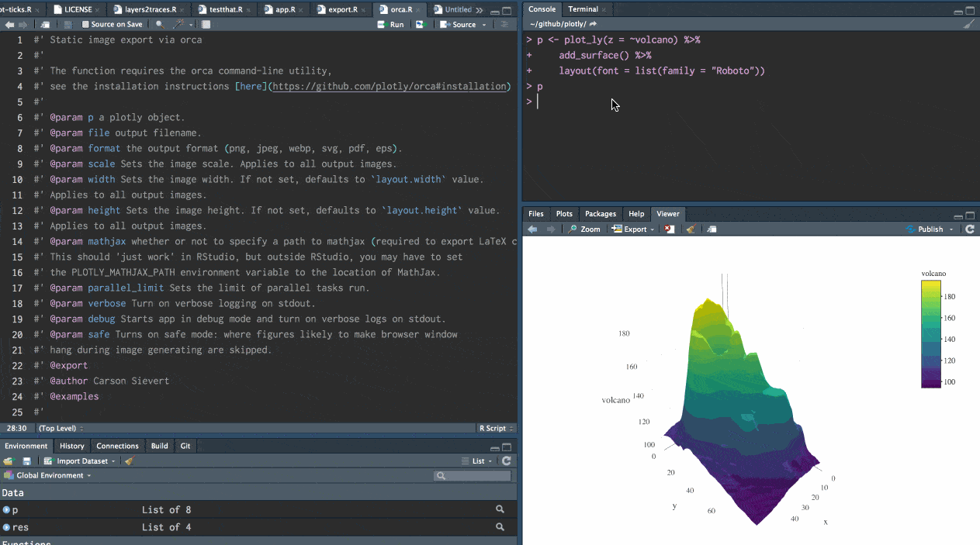
Task: Switch to the layers2traces.R tab
Action: tap(147, 10)
